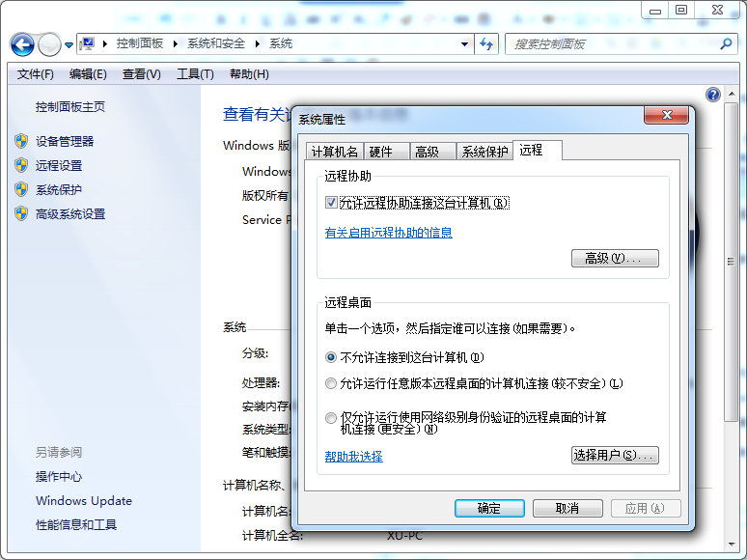The image size is (747, 560).
Task: Open the address bar history dropdown arrow
Action: (x=464, y=44)
